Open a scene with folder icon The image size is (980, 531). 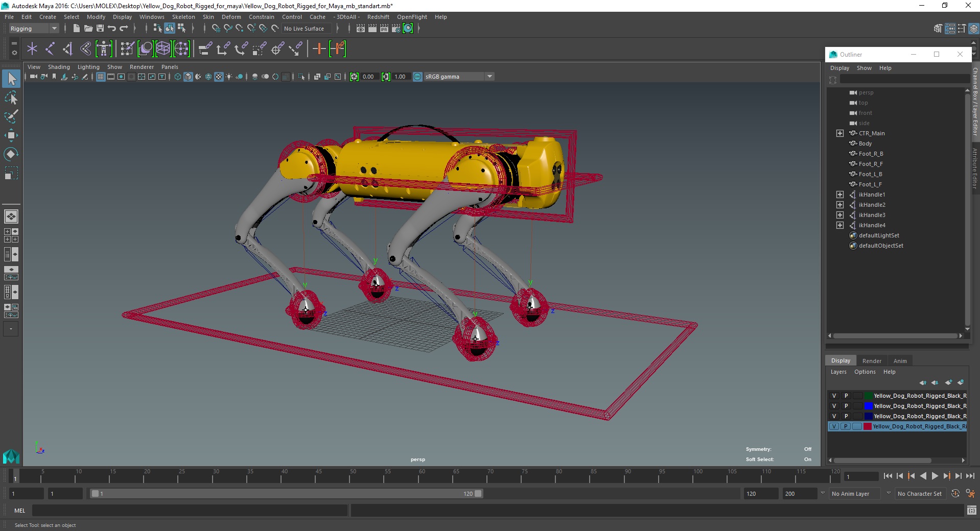(88, 29)
